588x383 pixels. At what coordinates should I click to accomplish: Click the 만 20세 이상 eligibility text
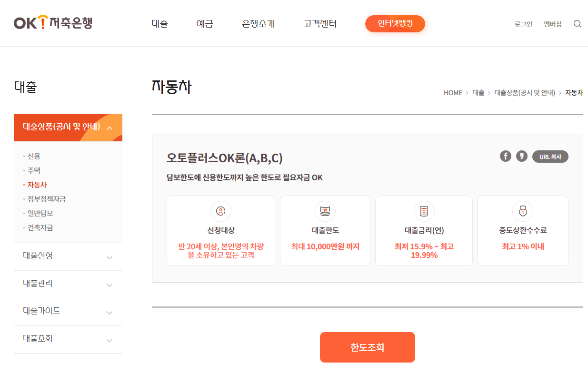(x=220, y=251)
